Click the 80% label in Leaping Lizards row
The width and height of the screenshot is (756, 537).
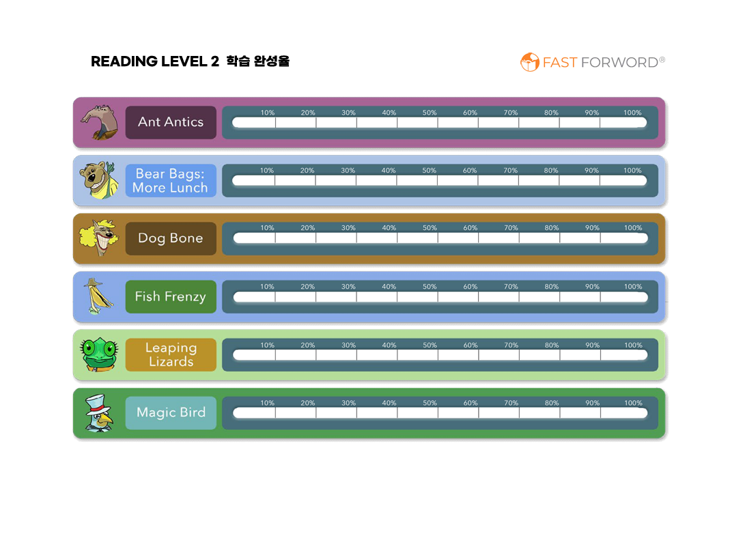coord(552,345)
